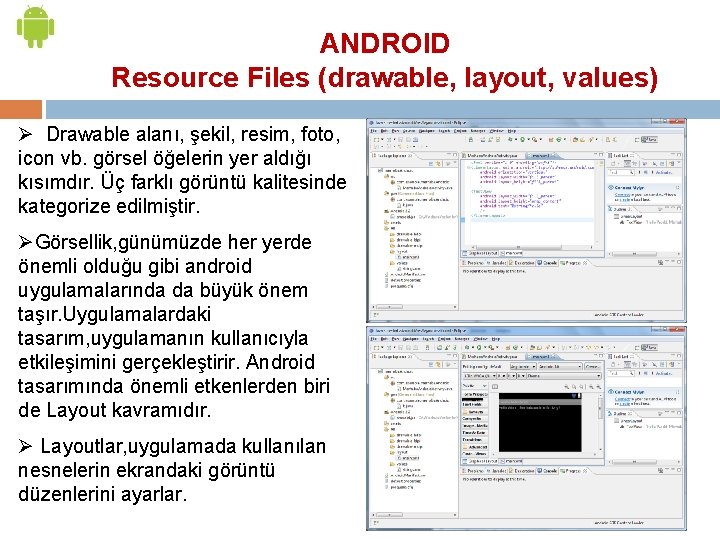Viewport: 720px width, 540px height.
Task: Open the Console tab in the upper Eclipse window
Action: (547, 263)
